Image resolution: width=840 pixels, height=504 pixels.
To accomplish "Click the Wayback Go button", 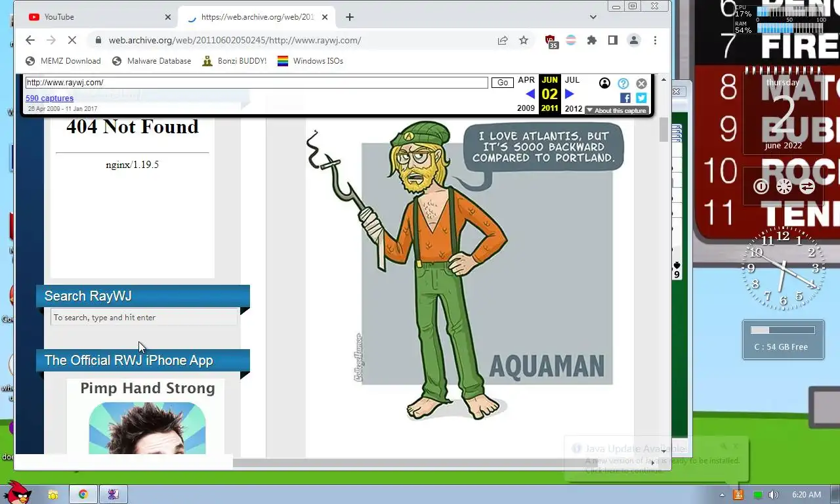I will click(503, 83).
